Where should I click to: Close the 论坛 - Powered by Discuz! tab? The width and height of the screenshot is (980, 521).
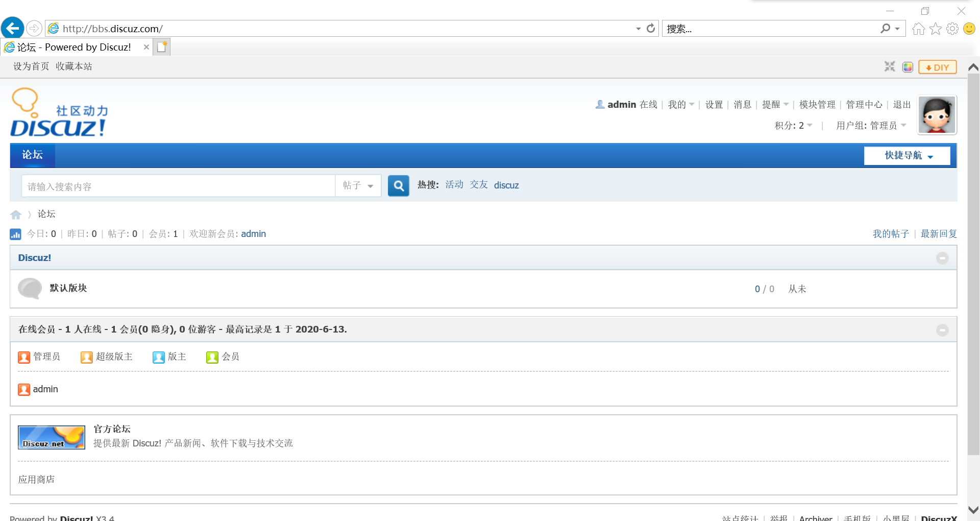[146, 47]
